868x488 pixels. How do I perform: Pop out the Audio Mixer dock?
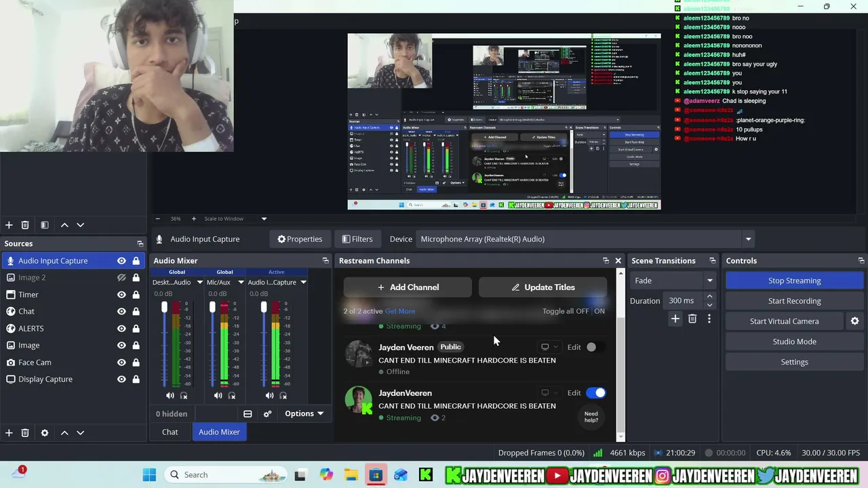325,261
